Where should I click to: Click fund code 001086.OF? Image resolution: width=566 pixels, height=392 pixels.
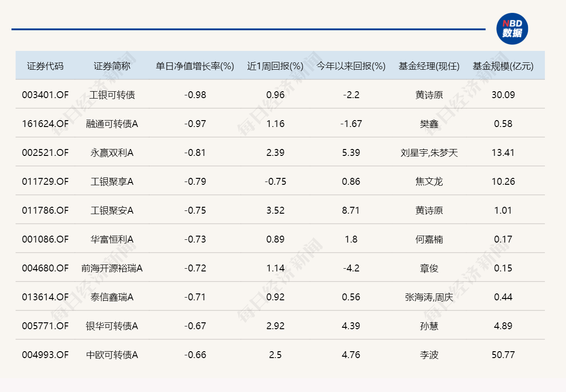tap(45, 239)
